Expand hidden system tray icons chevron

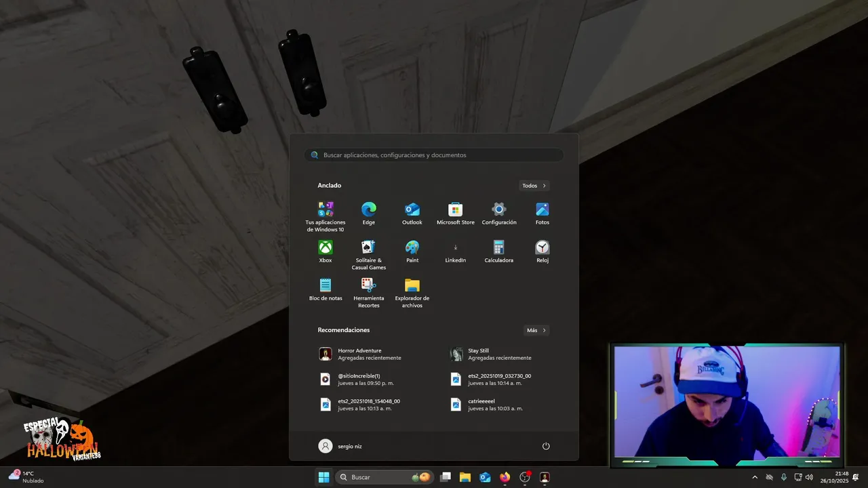coord(755,477)
